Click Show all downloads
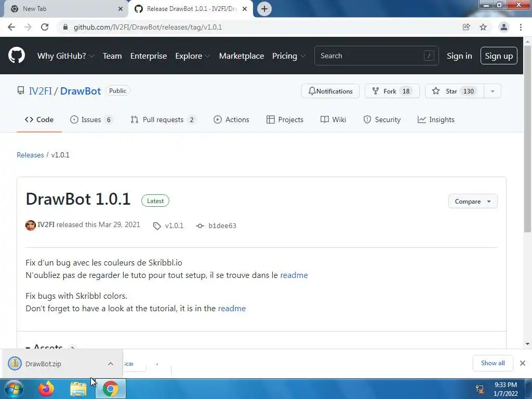 click(x=493, y=363)
